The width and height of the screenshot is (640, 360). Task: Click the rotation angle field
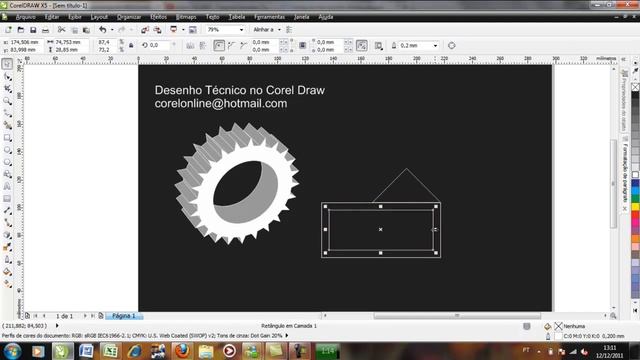159,45
